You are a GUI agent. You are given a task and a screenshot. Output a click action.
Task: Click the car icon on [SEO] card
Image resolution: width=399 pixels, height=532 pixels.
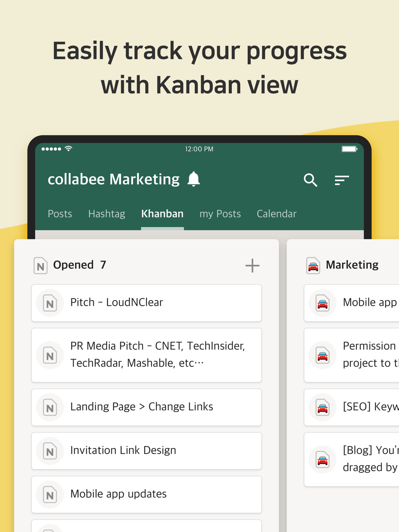click(x=322, y=408)
